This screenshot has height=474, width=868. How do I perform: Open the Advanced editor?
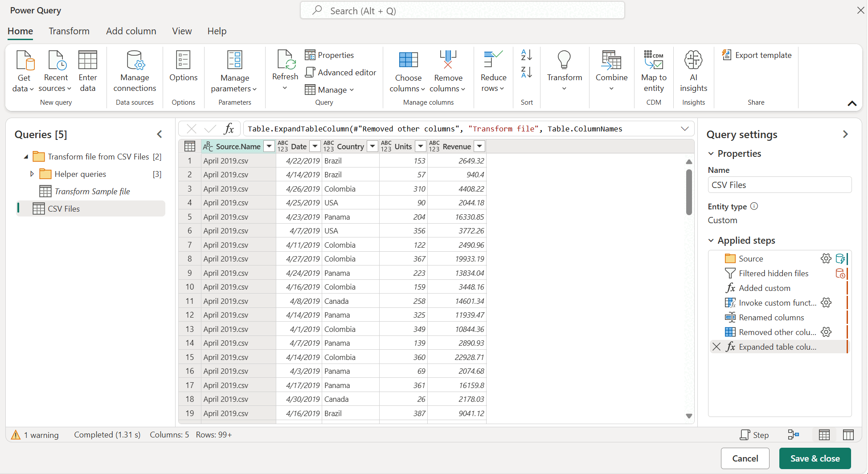click(x=340, y=72)
